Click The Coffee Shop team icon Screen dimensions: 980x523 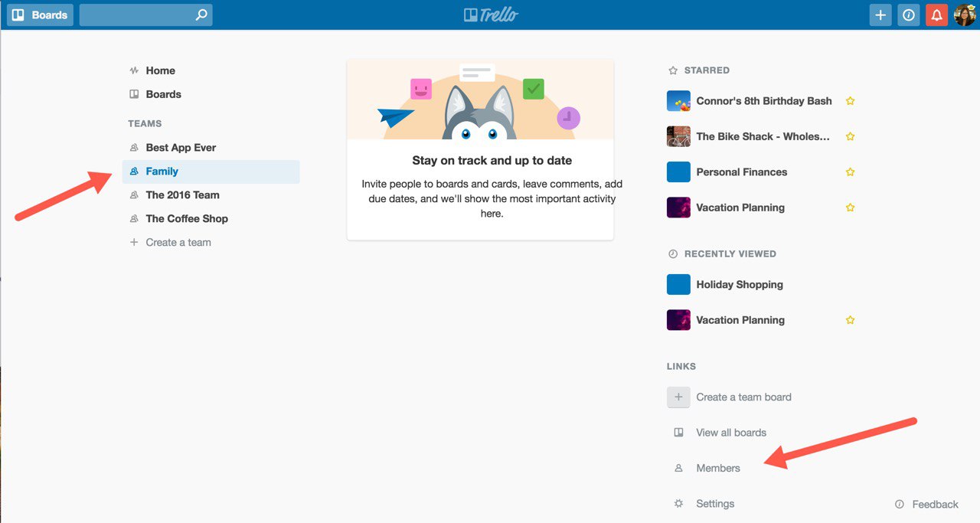coord(134,219)
